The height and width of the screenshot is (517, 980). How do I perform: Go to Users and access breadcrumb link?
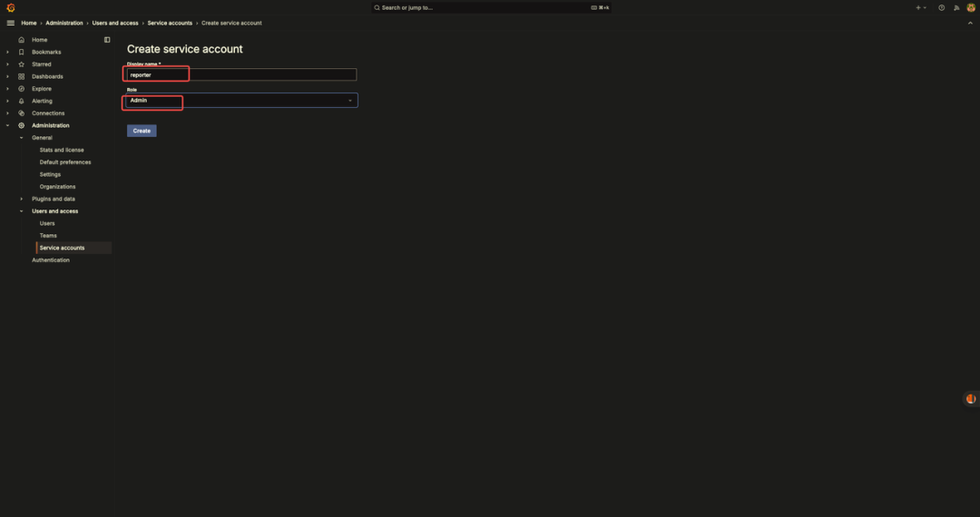point(115,23)
